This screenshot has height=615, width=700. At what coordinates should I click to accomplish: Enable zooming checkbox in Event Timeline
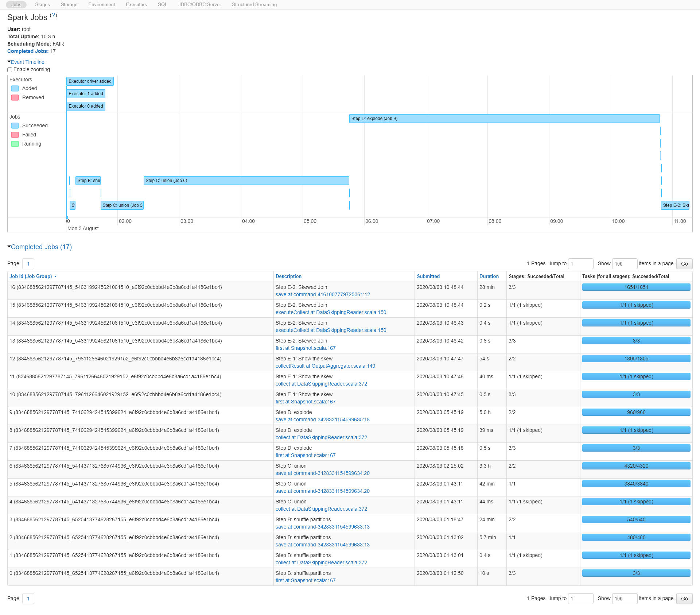point(10,70)
